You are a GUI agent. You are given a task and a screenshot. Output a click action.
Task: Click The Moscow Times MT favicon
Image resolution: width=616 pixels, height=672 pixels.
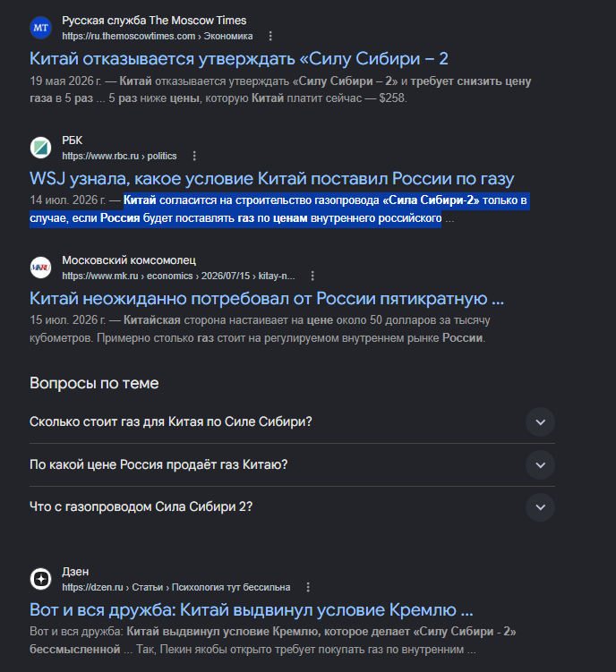(x=41, y=28)
